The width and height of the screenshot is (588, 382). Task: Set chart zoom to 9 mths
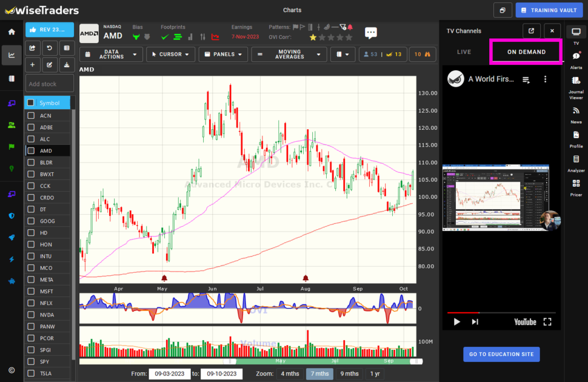point(350,374)
